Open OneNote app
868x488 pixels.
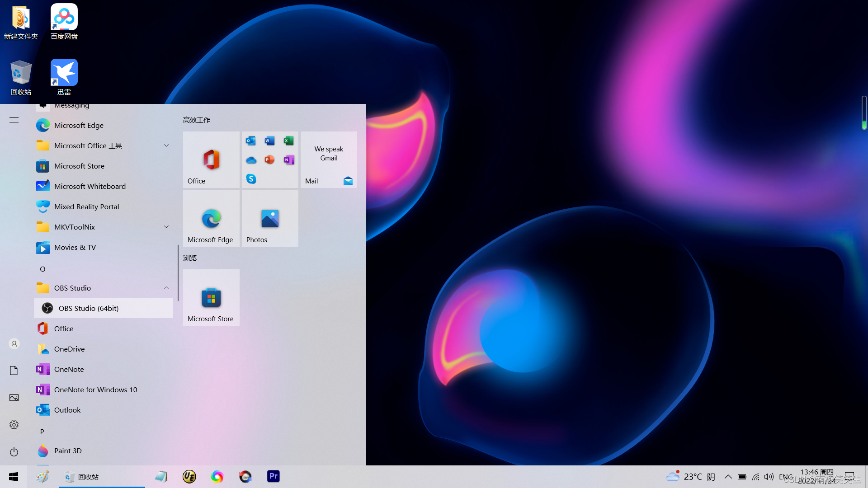103,369
